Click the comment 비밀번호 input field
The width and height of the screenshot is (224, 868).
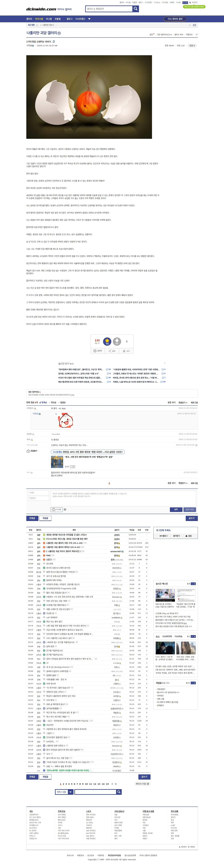click(39, 498)
